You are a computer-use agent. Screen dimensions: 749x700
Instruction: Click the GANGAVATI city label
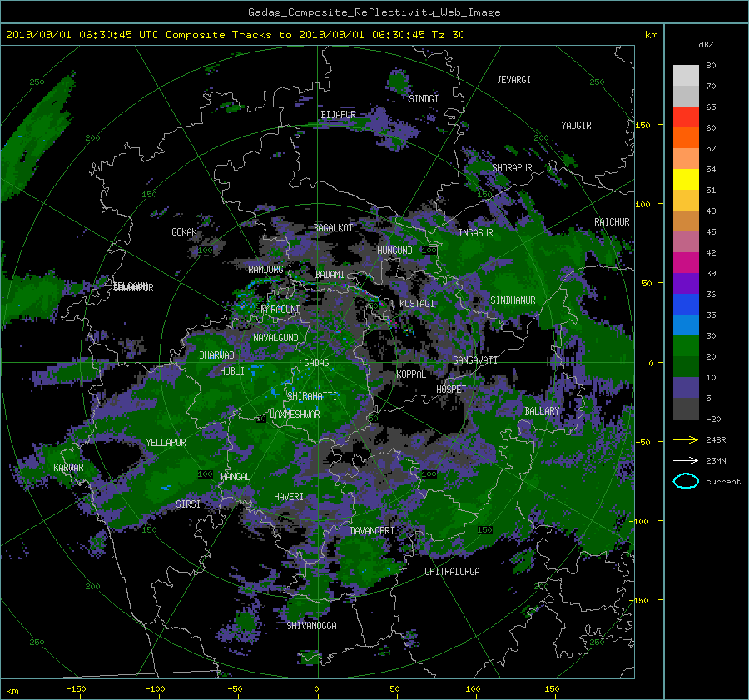(x=475, y=360)
